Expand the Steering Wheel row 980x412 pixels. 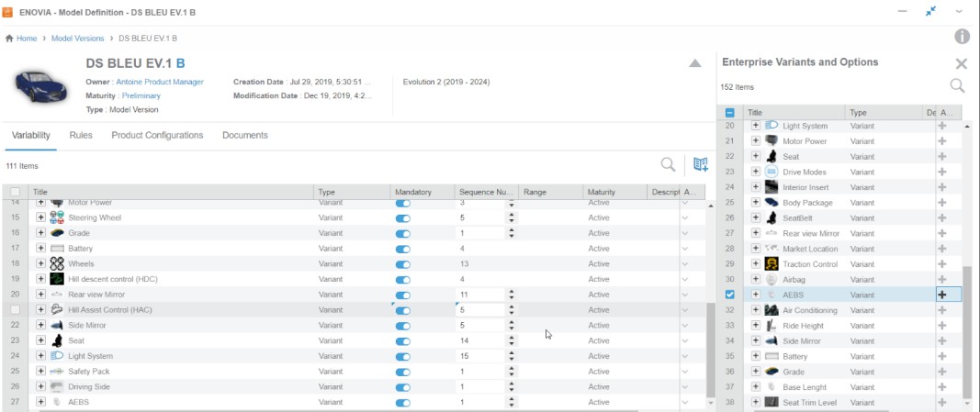(40, 217)
